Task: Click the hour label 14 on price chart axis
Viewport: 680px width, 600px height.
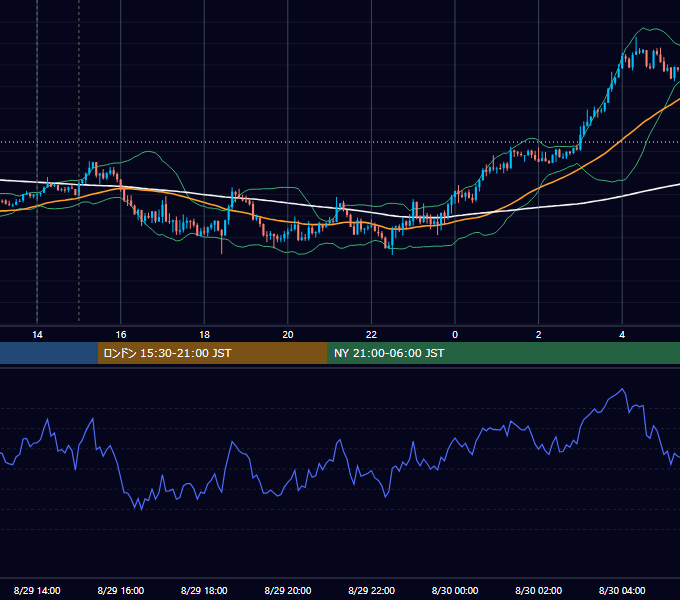Action: (x=37, y=335)
